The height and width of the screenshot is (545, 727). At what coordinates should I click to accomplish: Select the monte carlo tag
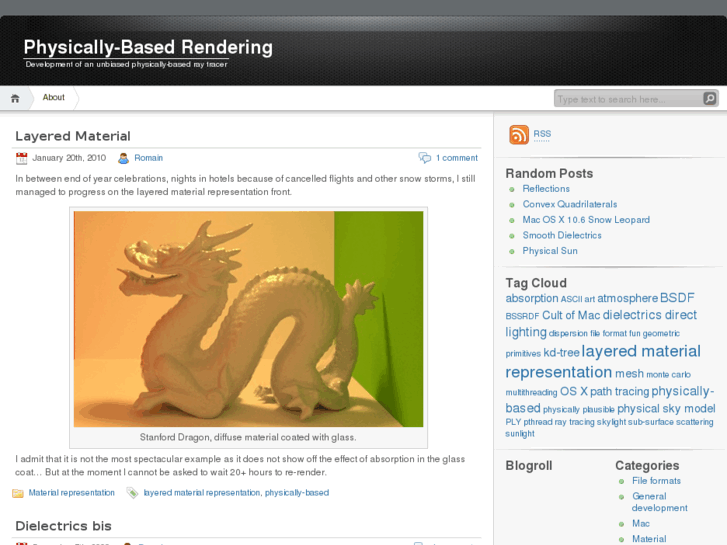click(x=668, y=374)
